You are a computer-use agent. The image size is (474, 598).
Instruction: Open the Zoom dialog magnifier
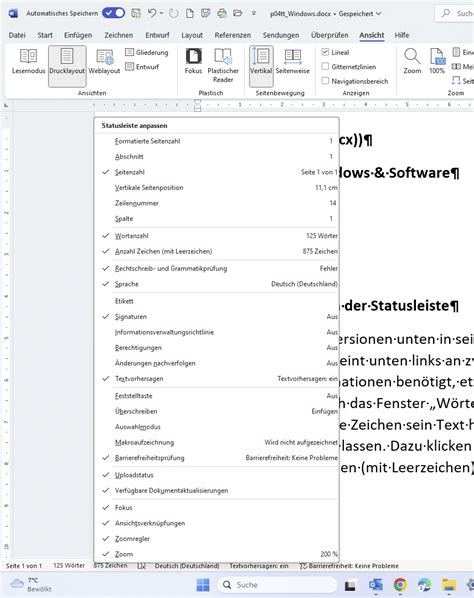click(412, 61)
